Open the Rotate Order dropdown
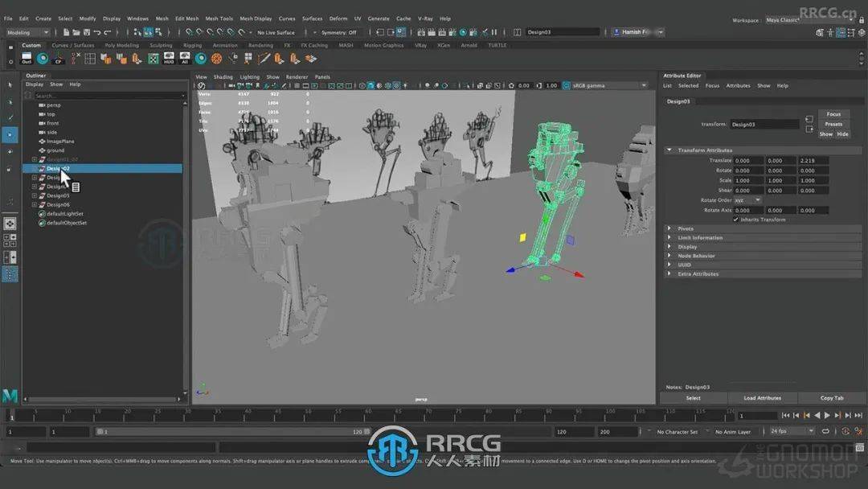868x489 pixels. tap(747, 200)
